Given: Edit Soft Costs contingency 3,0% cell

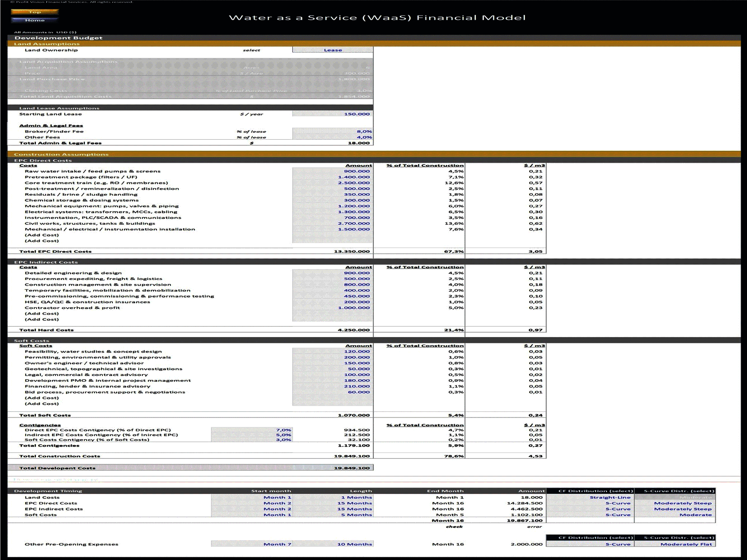Looking at the screenshot, I should click(x=252, y=440).
